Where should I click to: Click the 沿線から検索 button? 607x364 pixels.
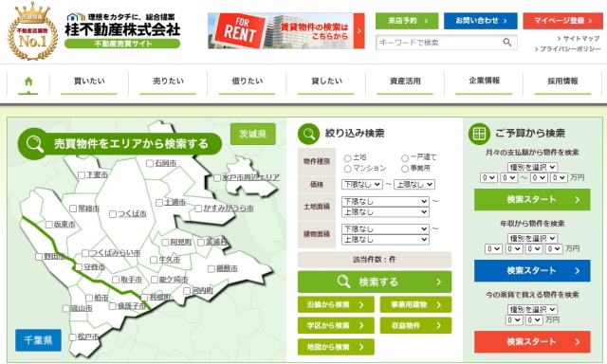pos(336,305)
